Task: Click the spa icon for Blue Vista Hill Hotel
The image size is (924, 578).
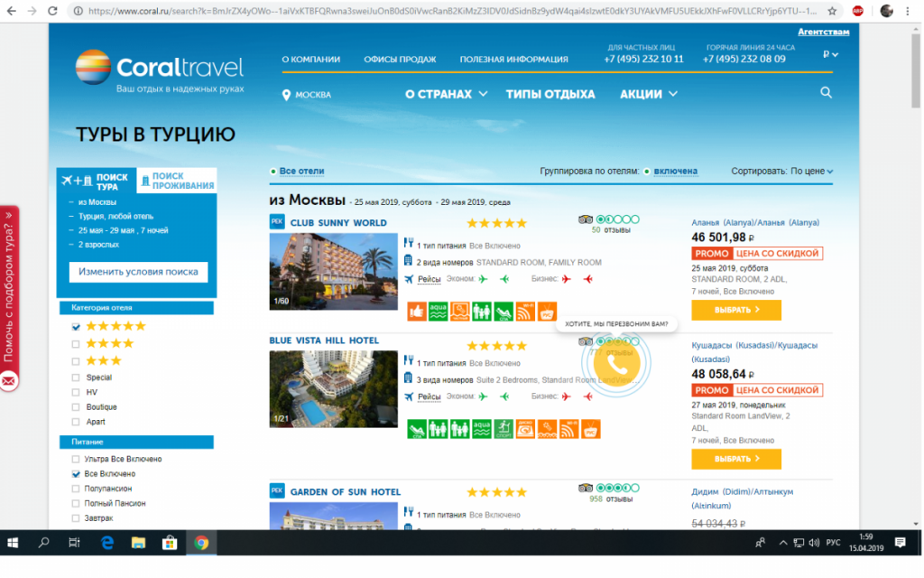Action: click(417, 429)
